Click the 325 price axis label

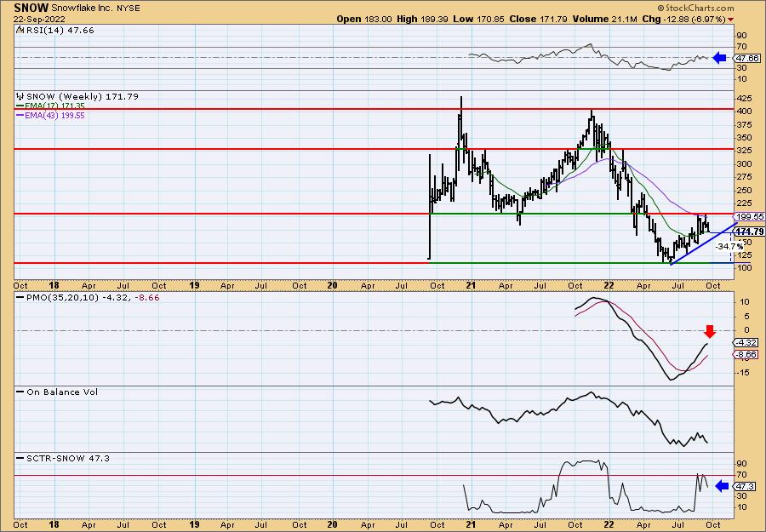pos(745,151)
